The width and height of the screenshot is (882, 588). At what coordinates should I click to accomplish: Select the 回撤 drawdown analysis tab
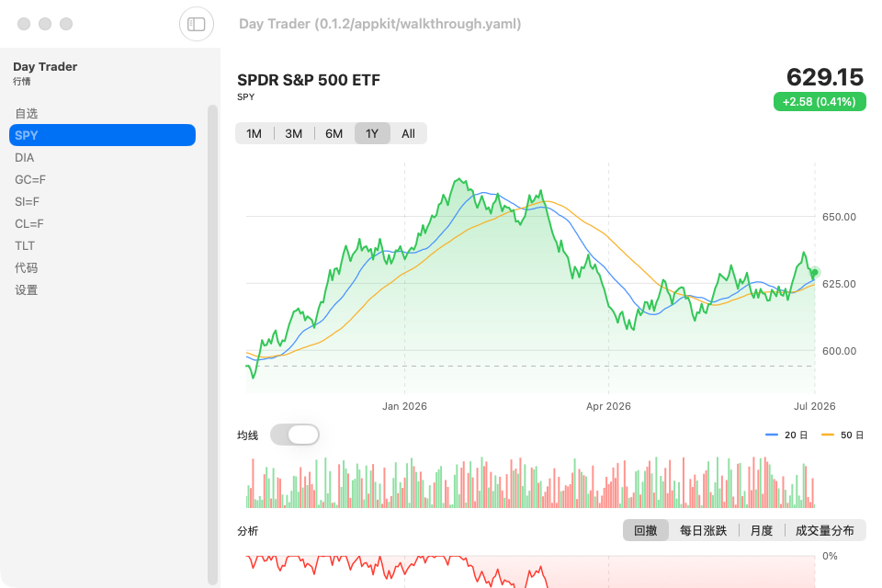tap(646, 531)
